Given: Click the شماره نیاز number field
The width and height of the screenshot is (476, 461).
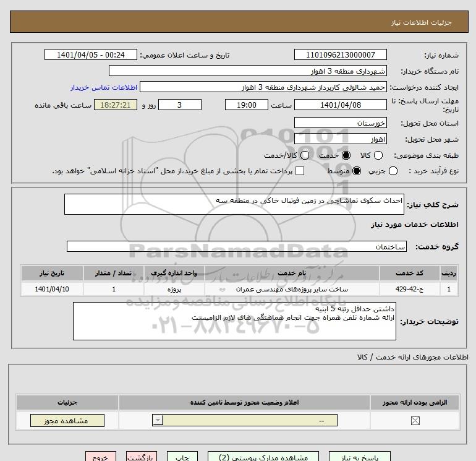Looking at the screenshot, I should pyautogui.click(x=340, y=54).
